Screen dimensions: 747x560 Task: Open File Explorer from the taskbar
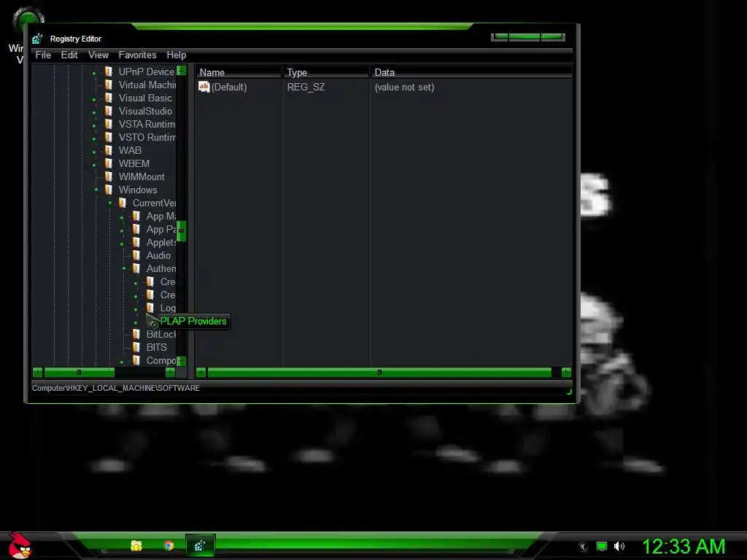pos(136,545)
